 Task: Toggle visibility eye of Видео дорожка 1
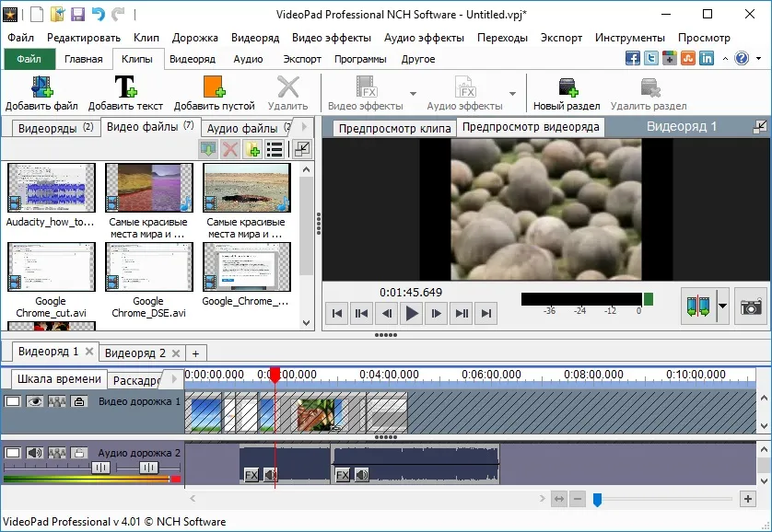point(34,401)
